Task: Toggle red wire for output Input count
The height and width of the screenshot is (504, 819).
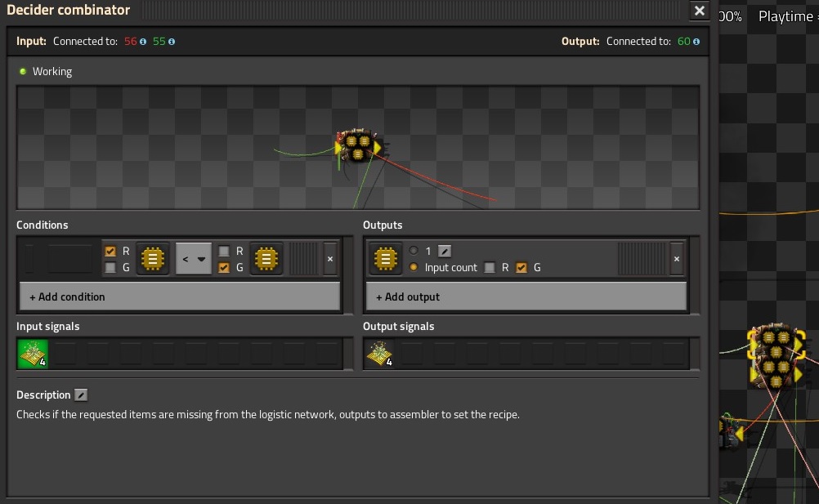Action: (490, 268)
